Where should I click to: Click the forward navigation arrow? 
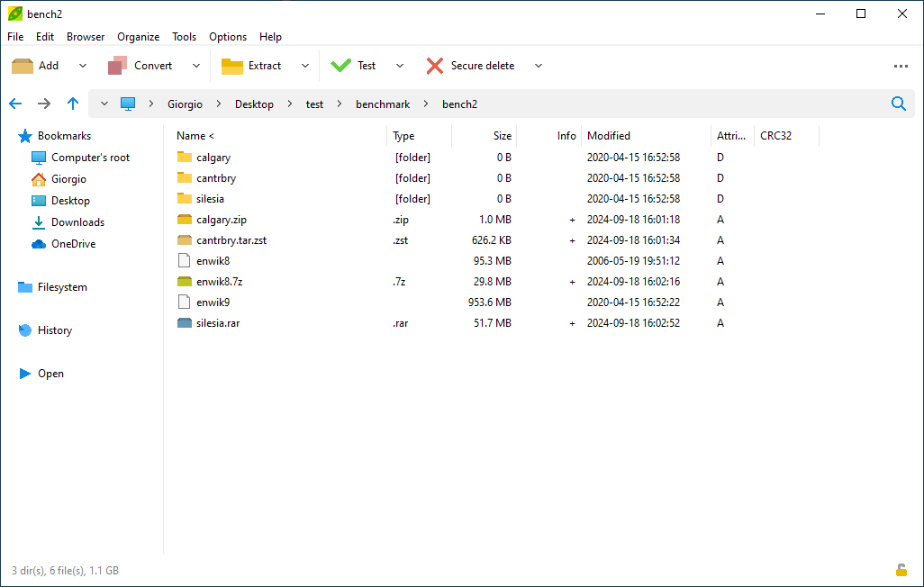point(44,104)
